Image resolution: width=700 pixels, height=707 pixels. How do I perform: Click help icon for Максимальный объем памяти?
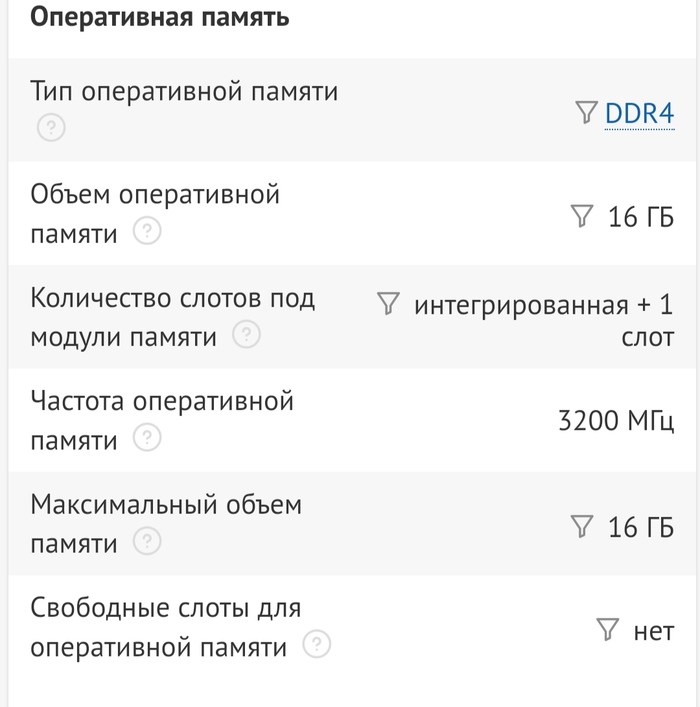tap(147, 542)
